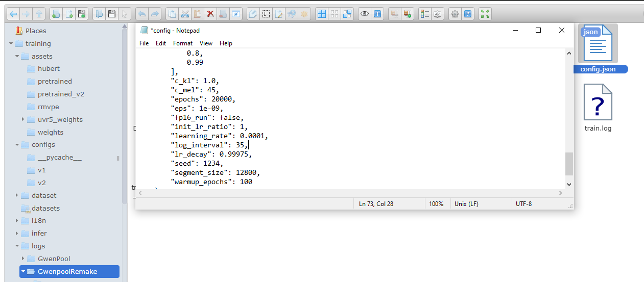
Task: Click the UTF-8 status bar entry in Notepad
Action: pyautogui.click(x=523, y=203)
